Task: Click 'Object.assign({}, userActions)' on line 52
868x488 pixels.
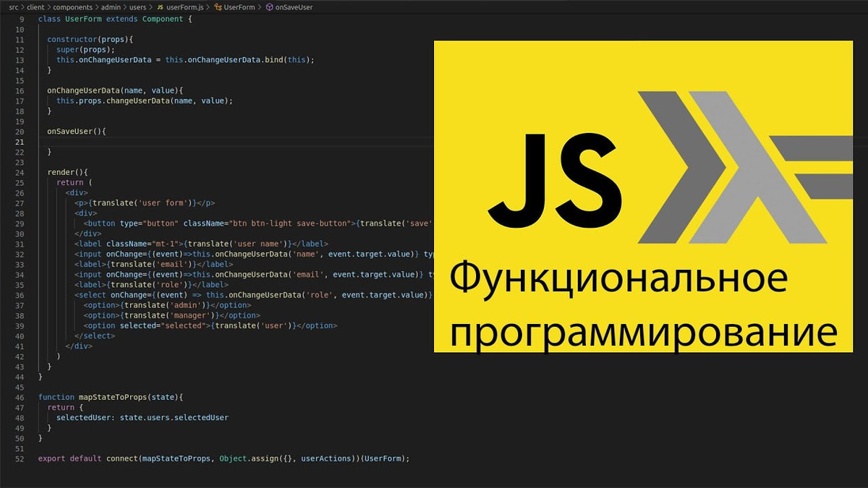Action: [287, 458]
